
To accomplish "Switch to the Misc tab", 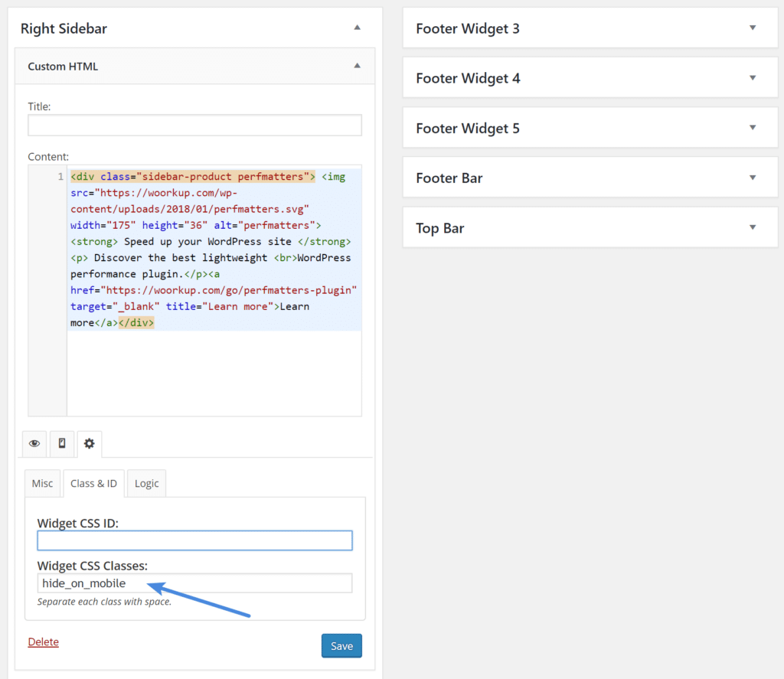I will [43, 484].
